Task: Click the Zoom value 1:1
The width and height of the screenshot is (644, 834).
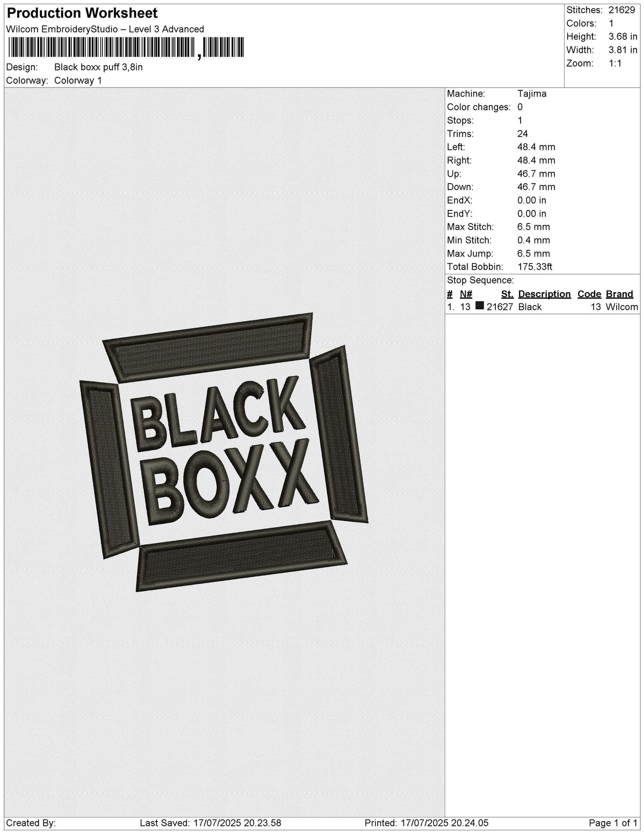Action: [615, 63]
